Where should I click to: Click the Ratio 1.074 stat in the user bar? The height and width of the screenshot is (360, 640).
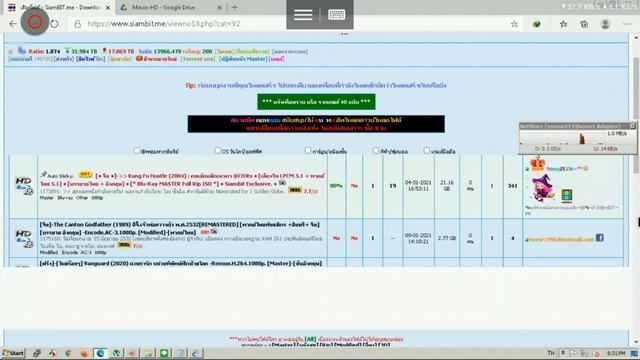(44, 51)
